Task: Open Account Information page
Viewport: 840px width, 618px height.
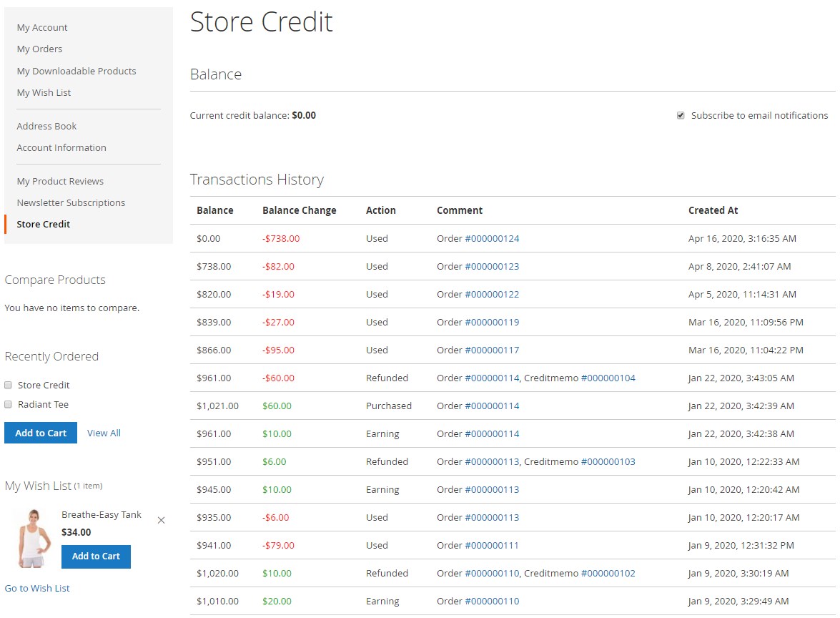Action: coord(61,147)
